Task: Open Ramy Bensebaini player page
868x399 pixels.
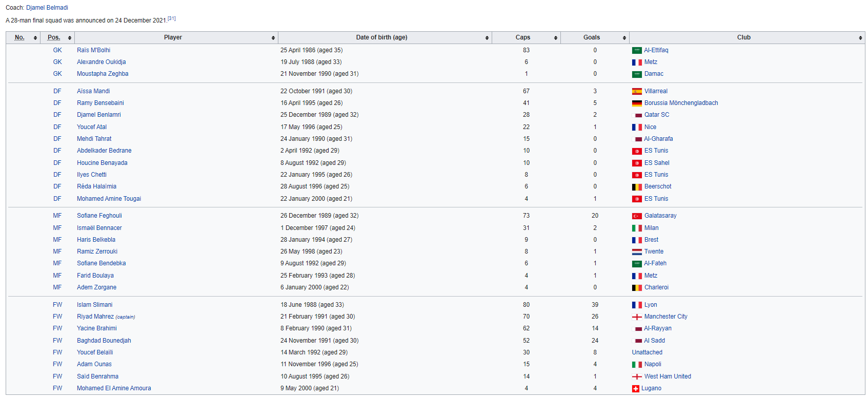Action: (x=100, y=103)
